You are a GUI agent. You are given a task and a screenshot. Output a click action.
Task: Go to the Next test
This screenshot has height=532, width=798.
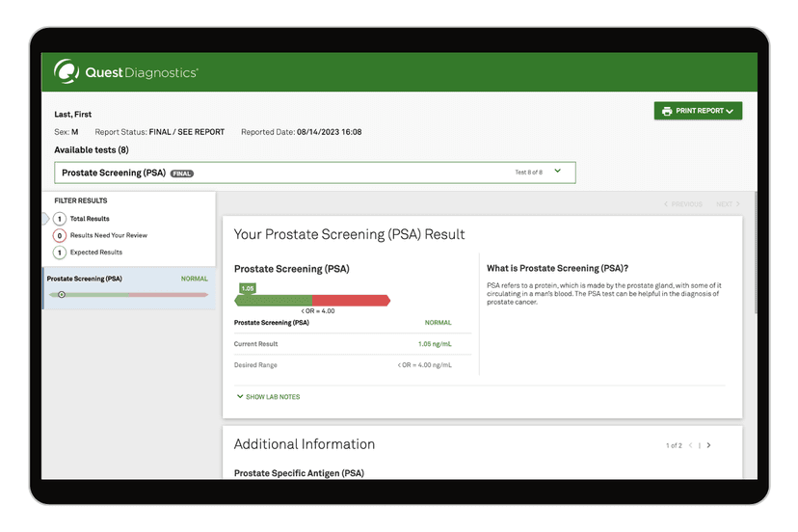point(728,204)
